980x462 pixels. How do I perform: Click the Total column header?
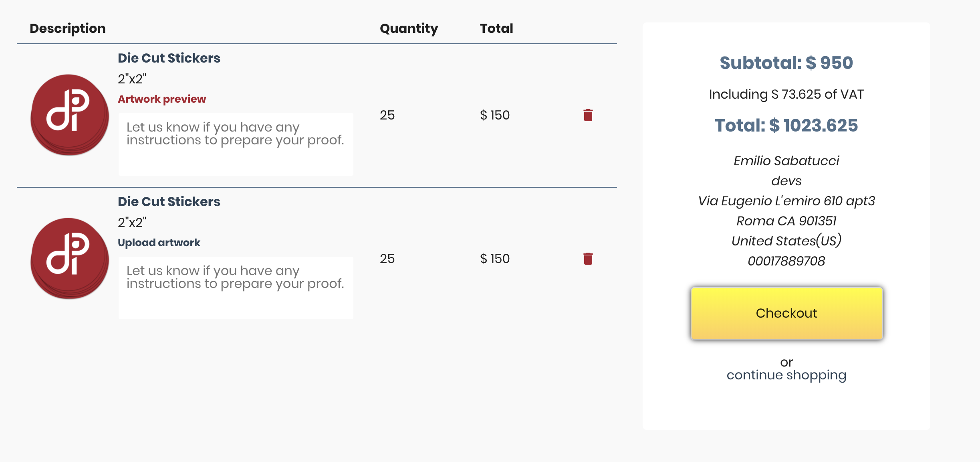[496, 28]
